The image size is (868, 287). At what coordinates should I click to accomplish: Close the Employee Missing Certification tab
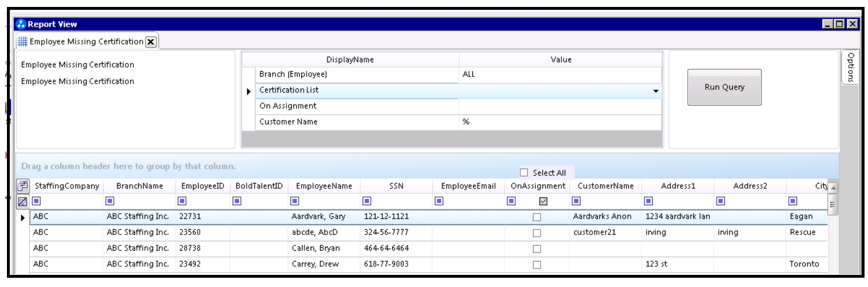point(150,42)
